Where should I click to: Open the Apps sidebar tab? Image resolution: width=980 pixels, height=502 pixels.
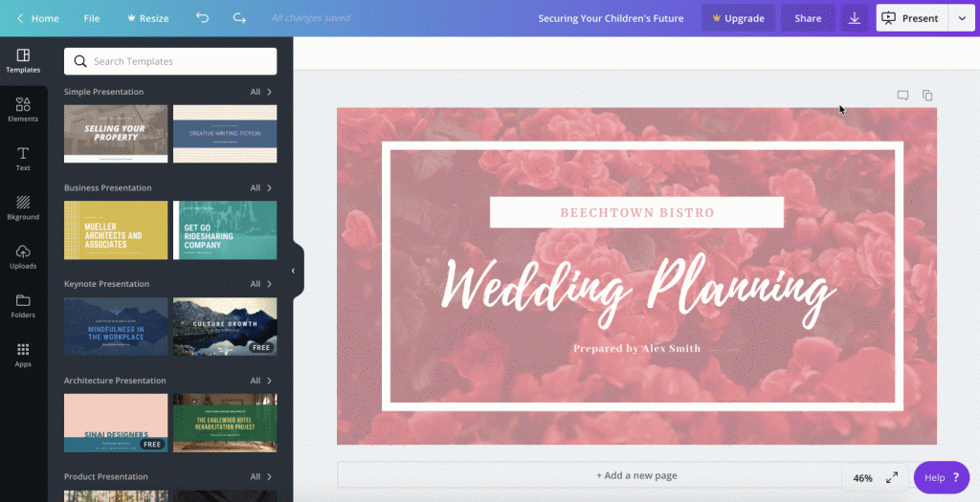point(23,356)
